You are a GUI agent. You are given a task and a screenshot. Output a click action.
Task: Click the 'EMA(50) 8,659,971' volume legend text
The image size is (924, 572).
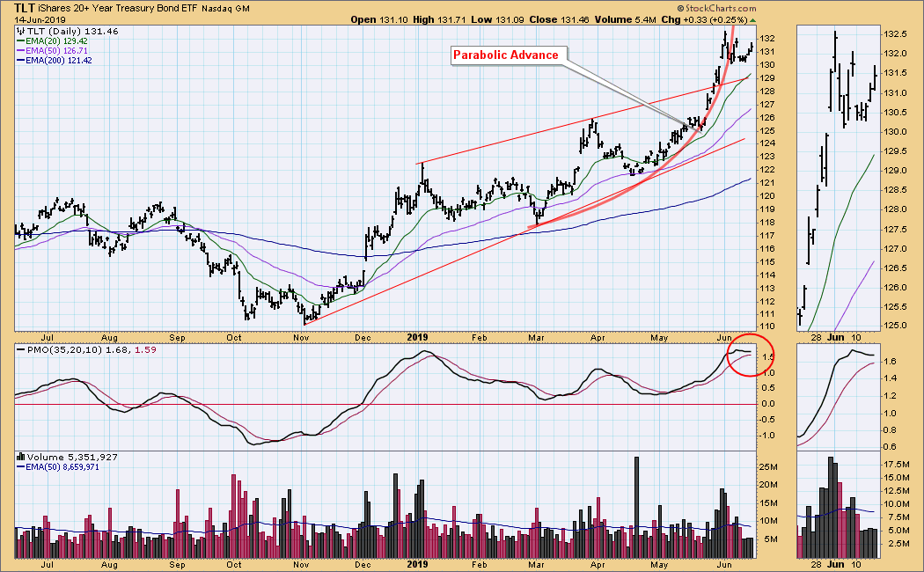(62, 467)
